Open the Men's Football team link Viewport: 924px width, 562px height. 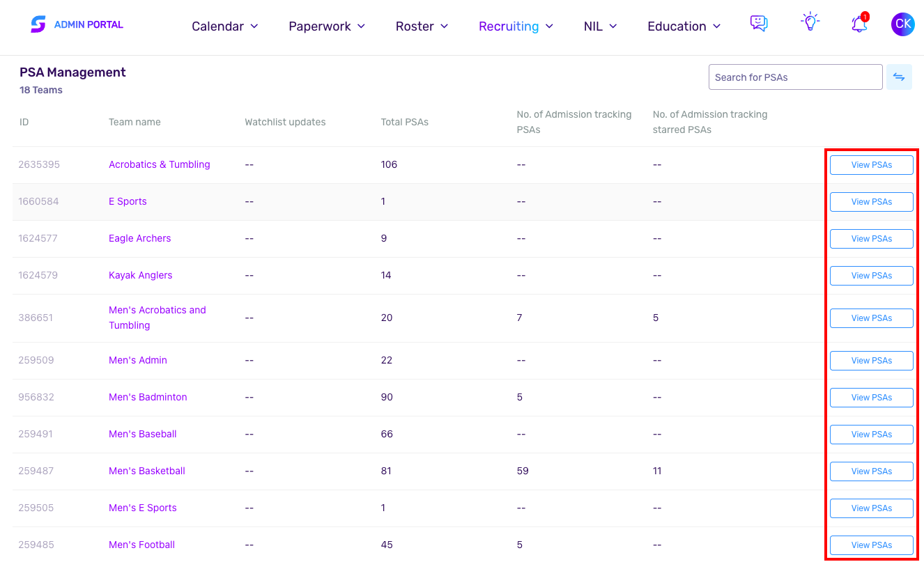click(x=141, y=545)
